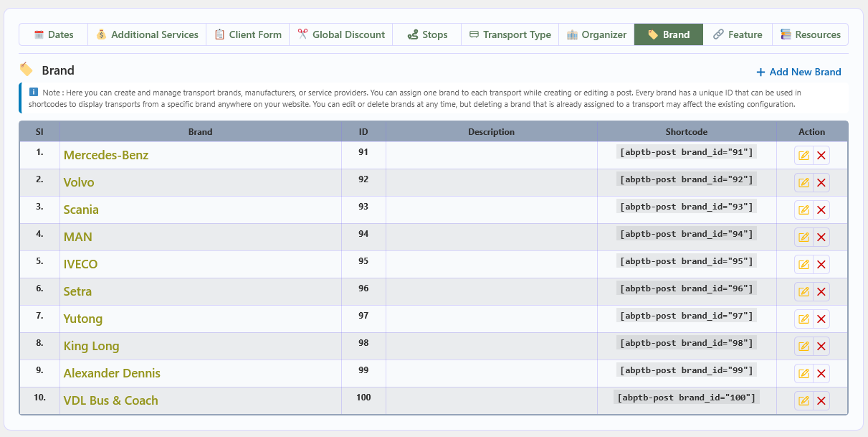Image resolution: width=868 pixels, height=437 pixels.
Task: Edit the MAN brand row
Action: (803, 238)
